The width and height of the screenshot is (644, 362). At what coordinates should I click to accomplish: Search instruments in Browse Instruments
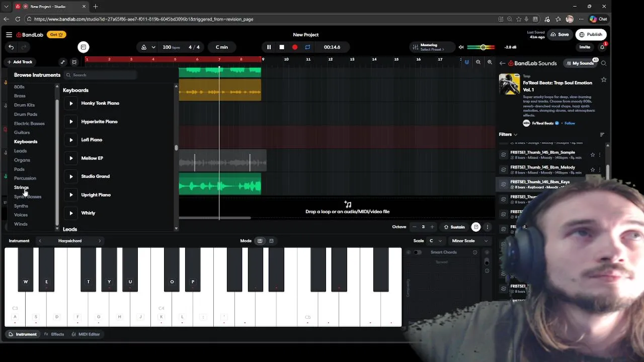point(101,75)
